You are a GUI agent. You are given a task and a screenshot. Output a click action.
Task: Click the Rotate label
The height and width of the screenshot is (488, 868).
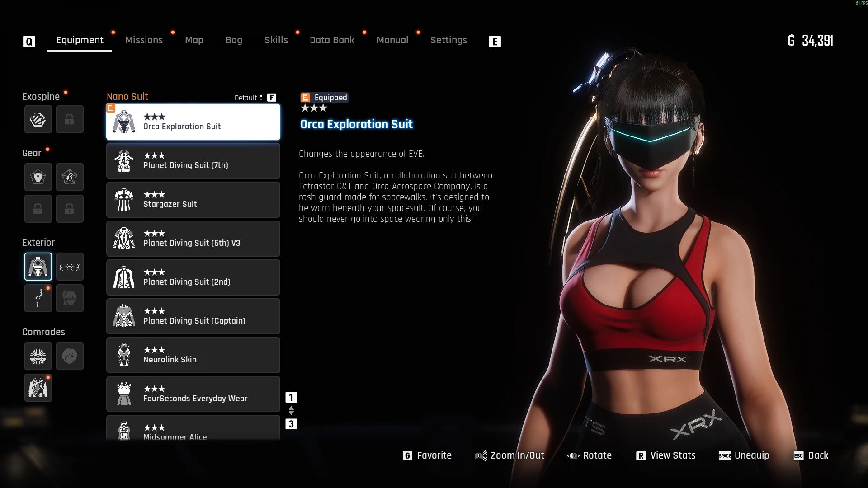(x=597, y=455)
